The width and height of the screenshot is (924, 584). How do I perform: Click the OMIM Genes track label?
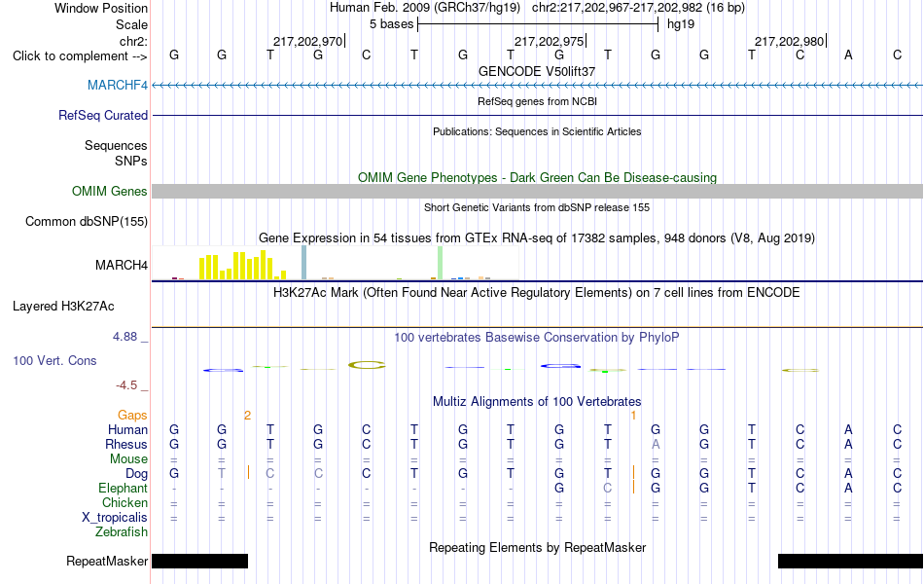[x=110, y=191]
